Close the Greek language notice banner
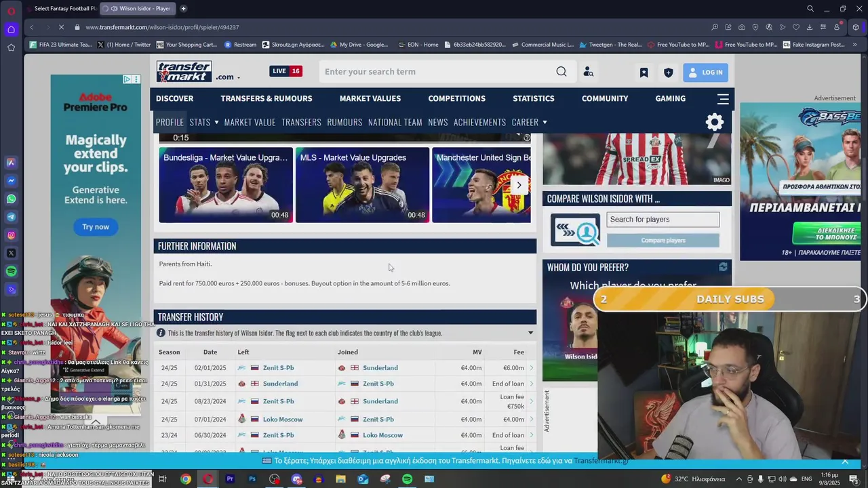This screenshot has width=868, height=488. (845, 461)
